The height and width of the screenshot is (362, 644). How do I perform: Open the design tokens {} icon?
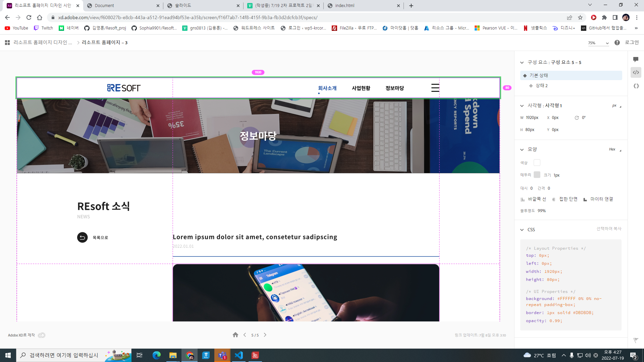point(636,86)
